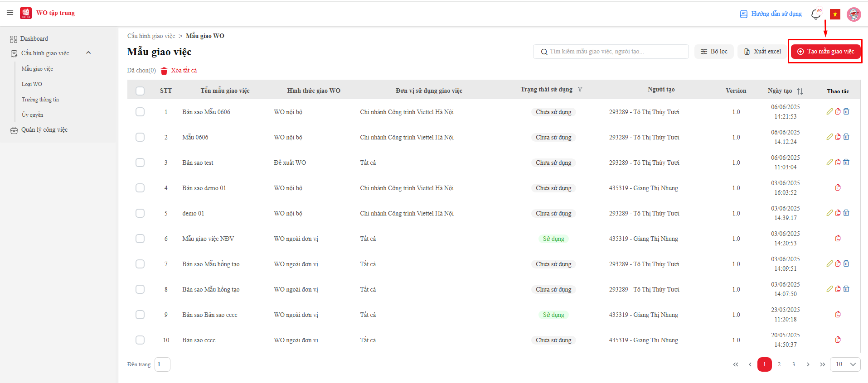Click the WO tập trung logo
Screen dimensions: 868x383
point(26,13)
